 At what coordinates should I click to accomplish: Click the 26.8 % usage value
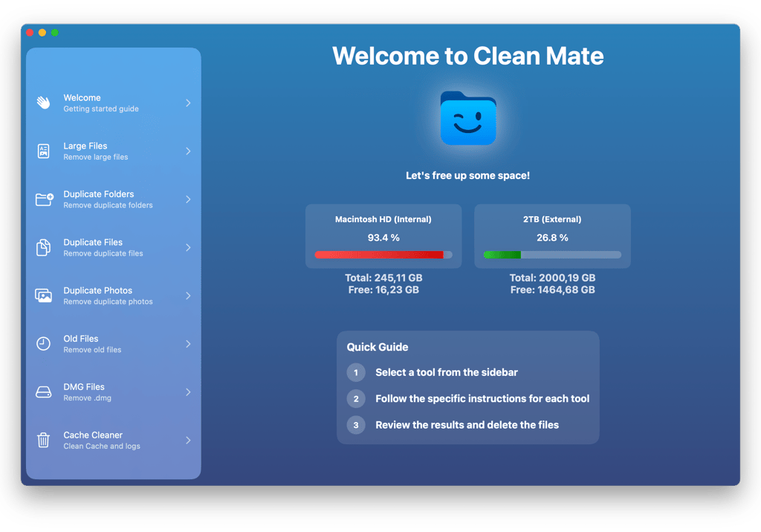pyautogui.click(x=552, y=238)
